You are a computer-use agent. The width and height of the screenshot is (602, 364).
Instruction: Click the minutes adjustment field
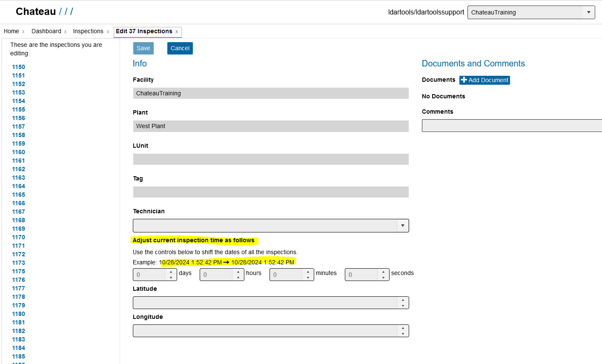(x=286, y=275)
